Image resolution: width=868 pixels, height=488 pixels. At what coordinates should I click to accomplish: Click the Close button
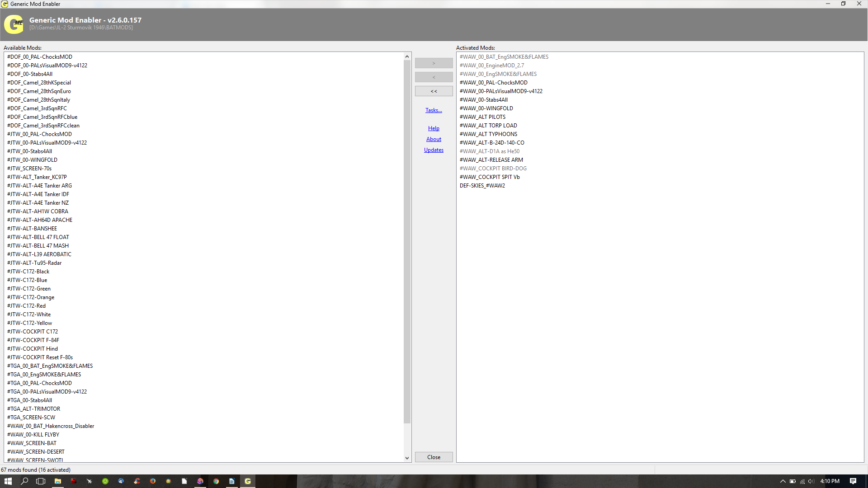pos(434,457)
